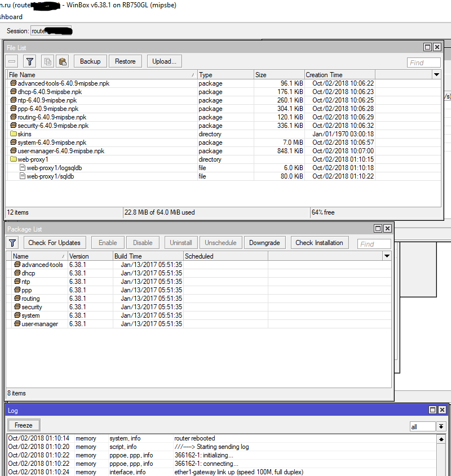This screenshot has width=451, height=476.
Task: Click the web-proxy1/sqldb file icon
Action: (22, 176)
